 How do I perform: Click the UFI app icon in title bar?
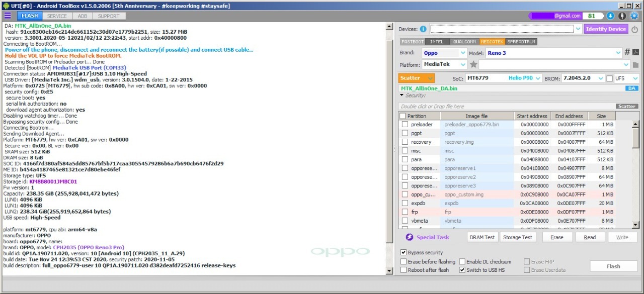[x=6, y=5]
